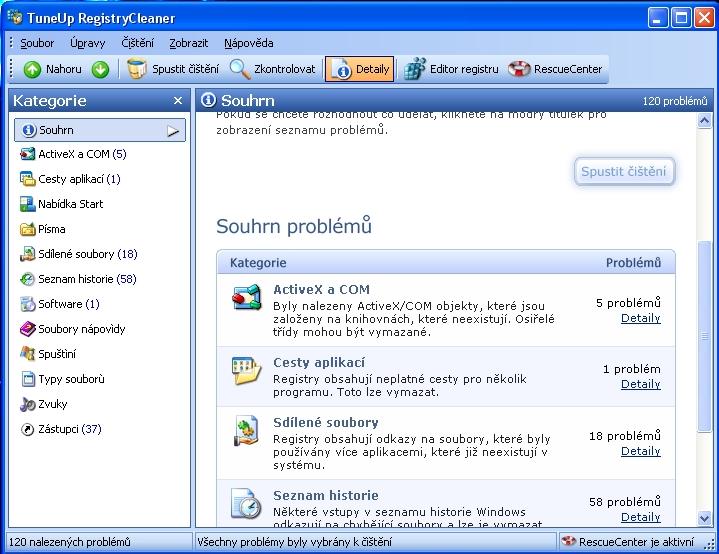Click the Sdílené soubory icon in summary table
This screenshot has width=719, height=554.
(246, 431)
